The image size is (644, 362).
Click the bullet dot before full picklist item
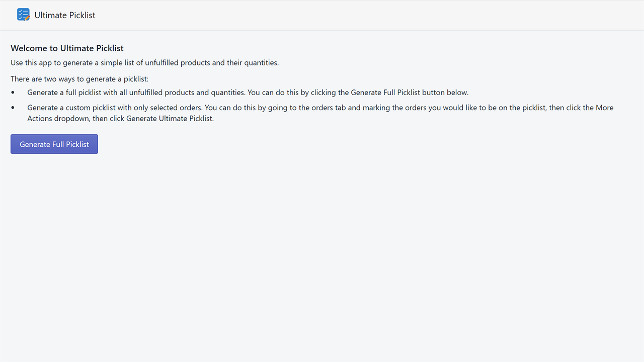13,93
